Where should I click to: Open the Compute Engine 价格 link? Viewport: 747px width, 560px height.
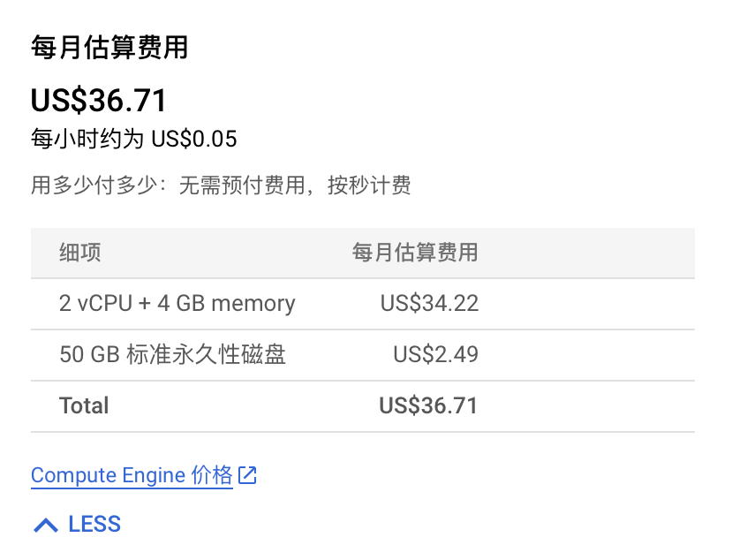pyautogui.click(x=132, y=475)
